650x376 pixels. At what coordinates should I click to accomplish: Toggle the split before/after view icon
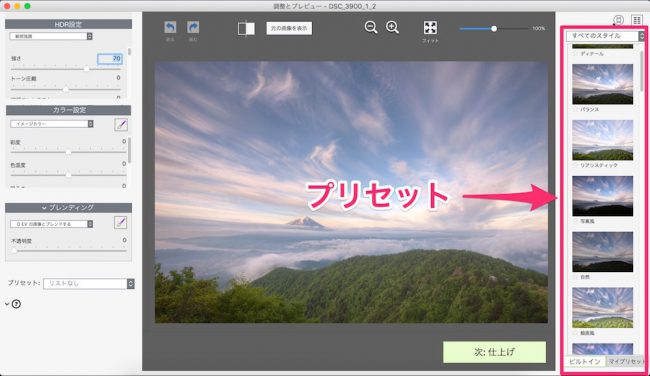(x=246, y=29)
